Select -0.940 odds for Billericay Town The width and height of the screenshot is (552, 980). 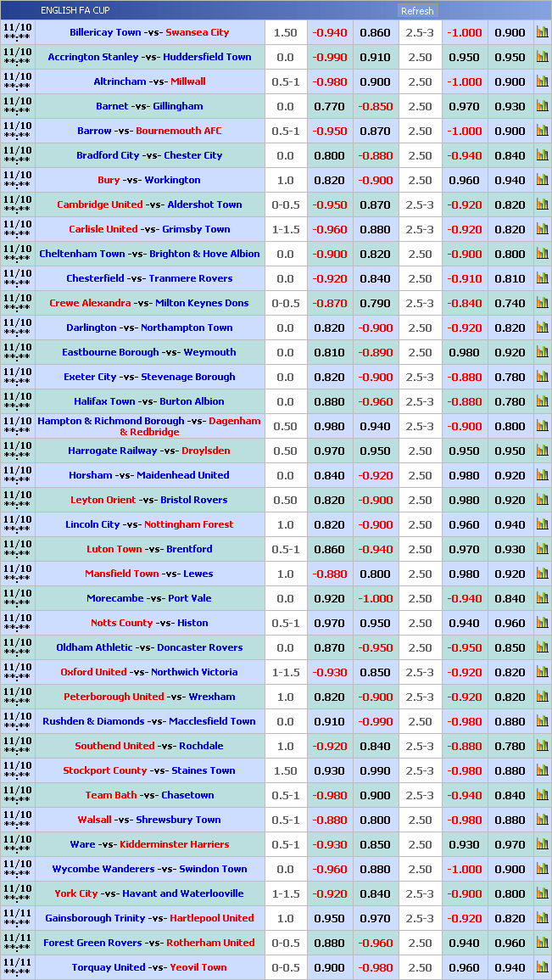(330, 32)
